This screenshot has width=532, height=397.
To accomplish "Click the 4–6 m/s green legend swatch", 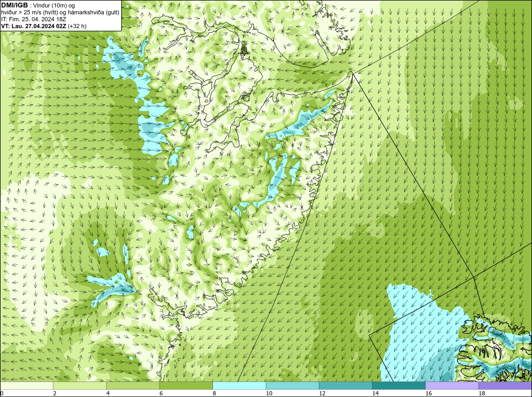I will point(133,386).
